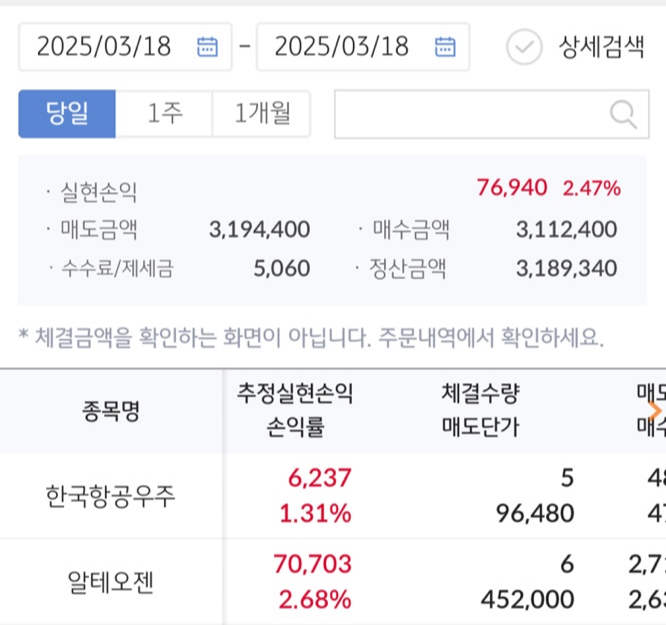Click realized profit value 76,940
The height and width of the screenshot is (625, 666).
[x=512, y=187]
